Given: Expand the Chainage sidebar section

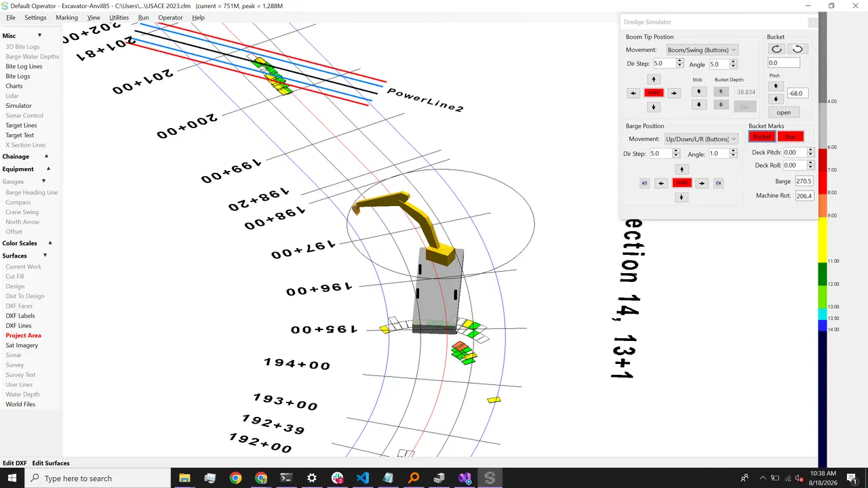Looking at the screenshot, I should pyautogui.click(x=47, y=156).
